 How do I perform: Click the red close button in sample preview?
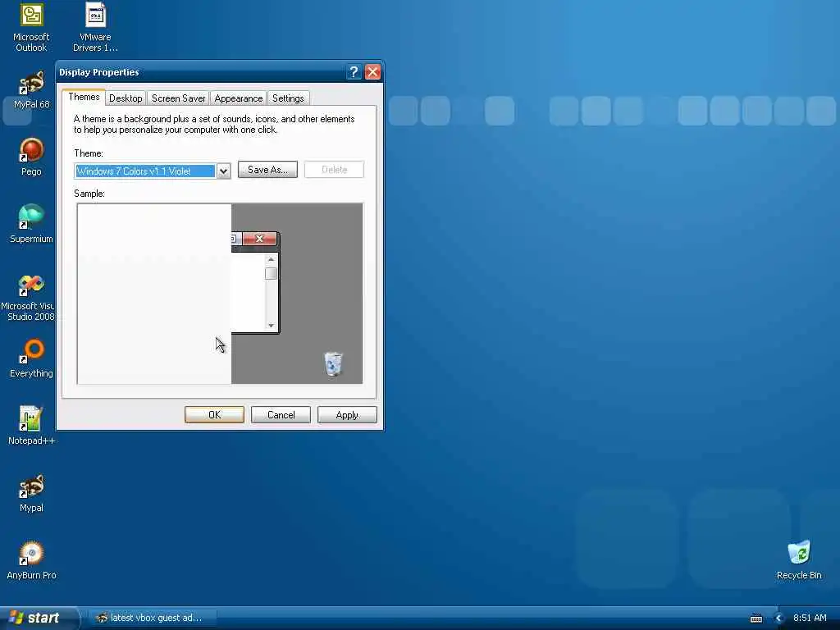[259, 239]
